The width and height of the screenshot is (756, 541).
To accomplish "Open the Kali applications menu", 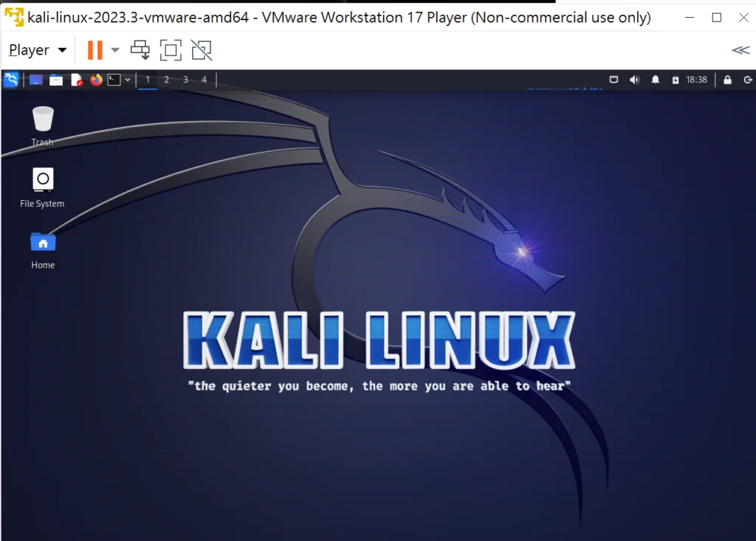I will pyautogui.click(x=10, y=80).
